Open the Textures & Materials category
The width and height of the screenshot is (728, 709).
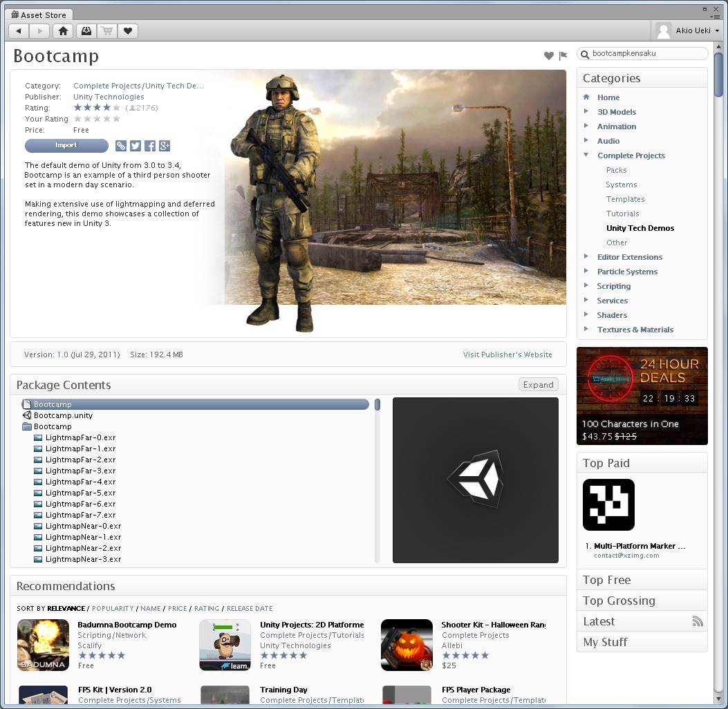[x=635, y=330]
